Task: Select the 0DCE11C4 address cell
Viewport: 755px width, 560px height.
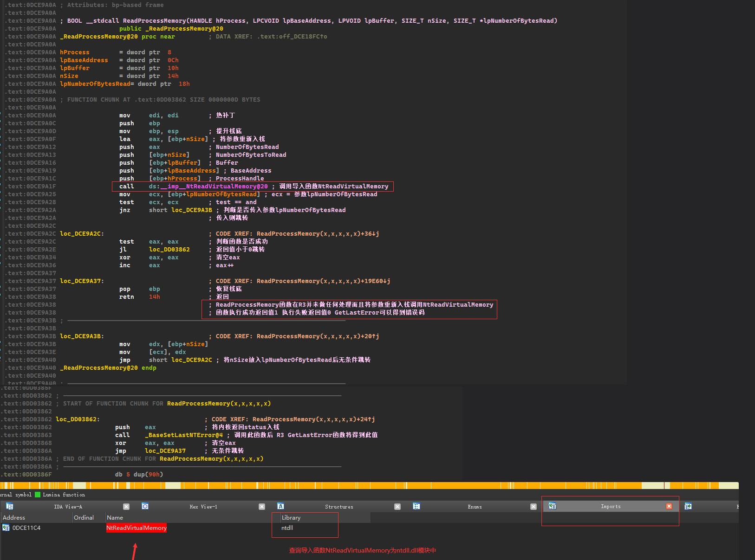Action: click(26, 528)
